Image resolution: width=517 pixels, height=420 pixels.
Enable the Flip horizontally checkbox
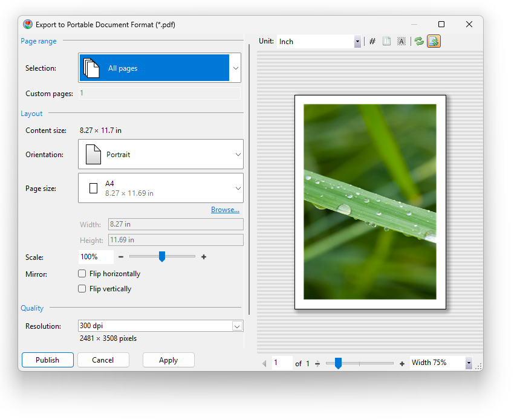pyautogui.click(x=82, y=274)
